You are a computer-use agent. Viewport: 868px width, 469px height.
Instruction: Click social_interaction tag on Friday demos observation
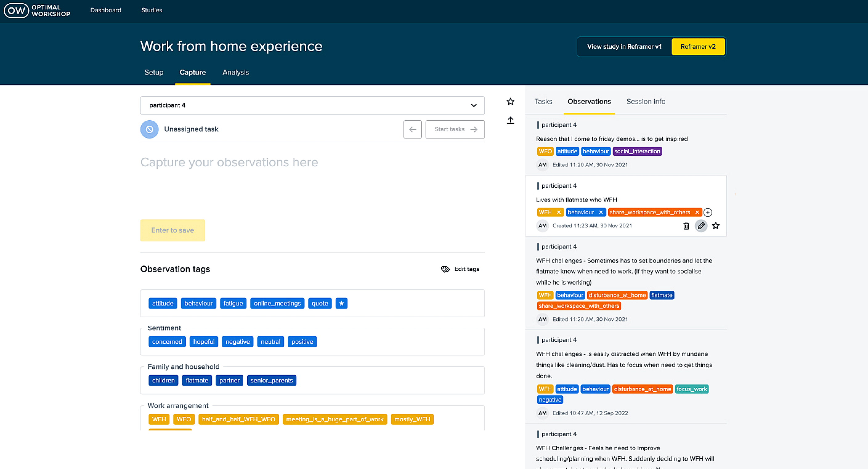coord(637,152)
